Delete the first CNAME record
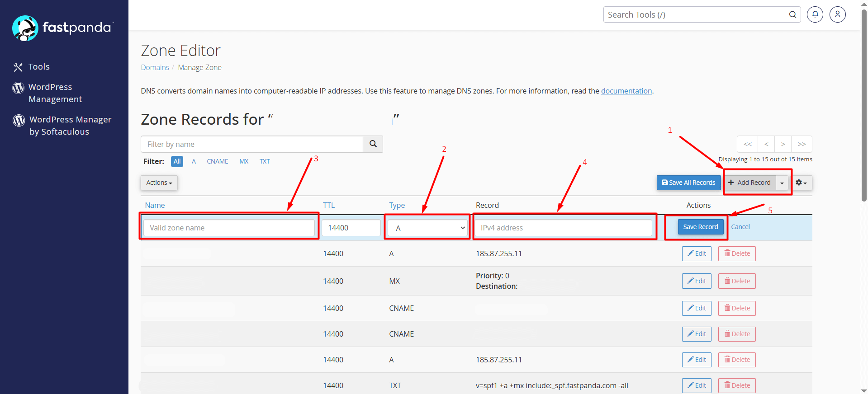Viewport: 868px width, 394px height. point(737,308)
